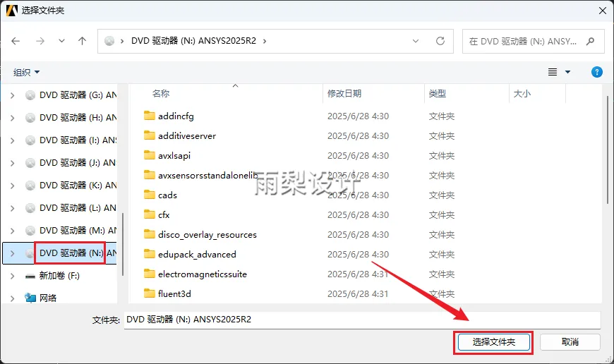Confirm with 选择文件夹 button
This screenshot has width=614, height=364.
click(x=493, y=342)
